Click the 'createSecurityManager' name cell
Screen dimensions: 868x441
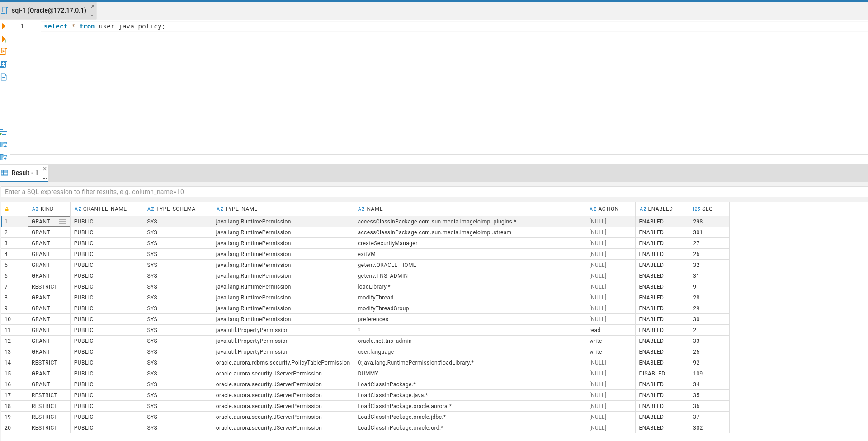(470, 243)
